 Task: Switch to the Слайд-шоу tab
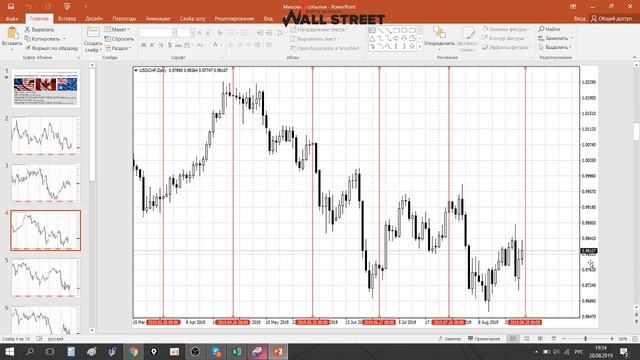click(192, 18)
